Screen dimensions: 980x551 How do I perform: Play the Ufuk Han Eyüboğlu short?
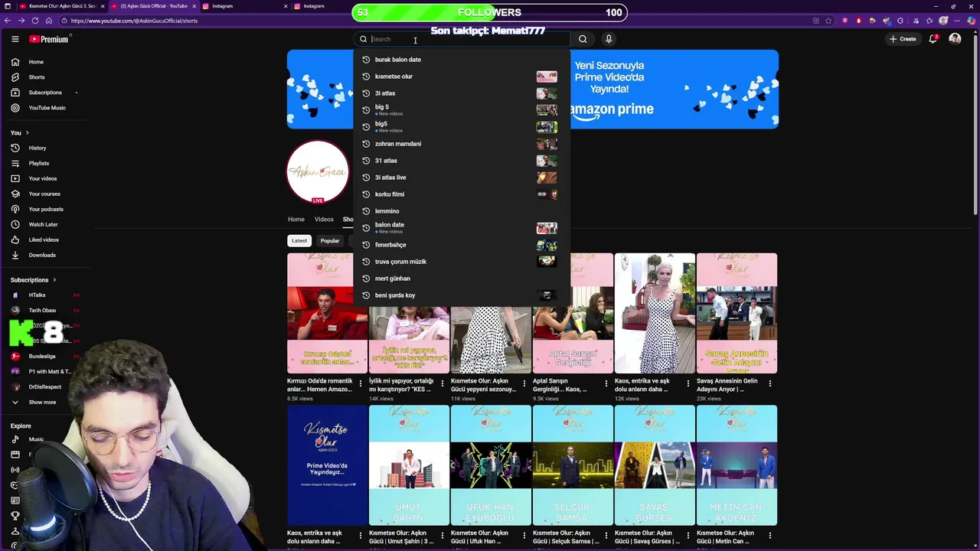pos(491,465)
